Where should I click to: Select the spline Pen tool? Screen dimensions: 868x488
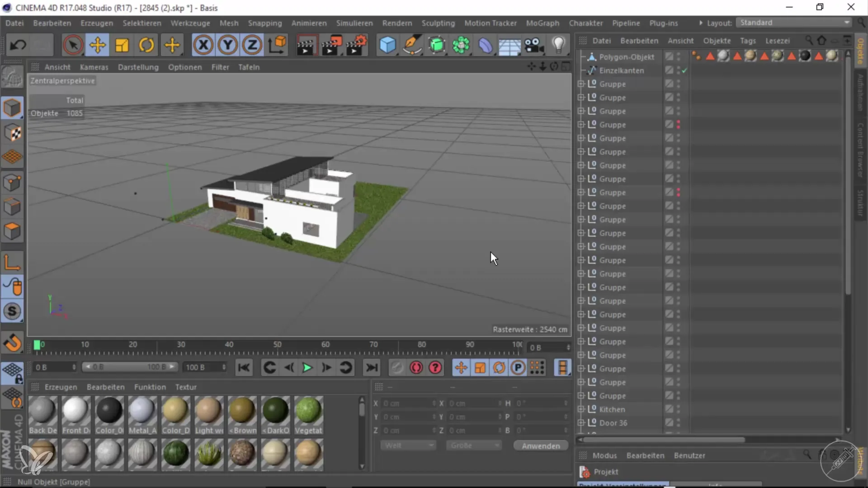[x=412, y=45]
